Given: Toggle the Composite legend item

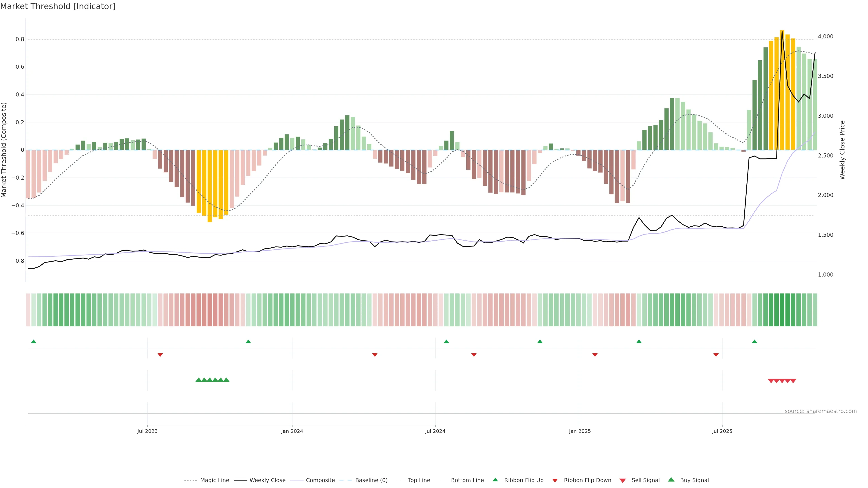Looking at the screenshot, I should pyautogui.click(x=320, y=480).
